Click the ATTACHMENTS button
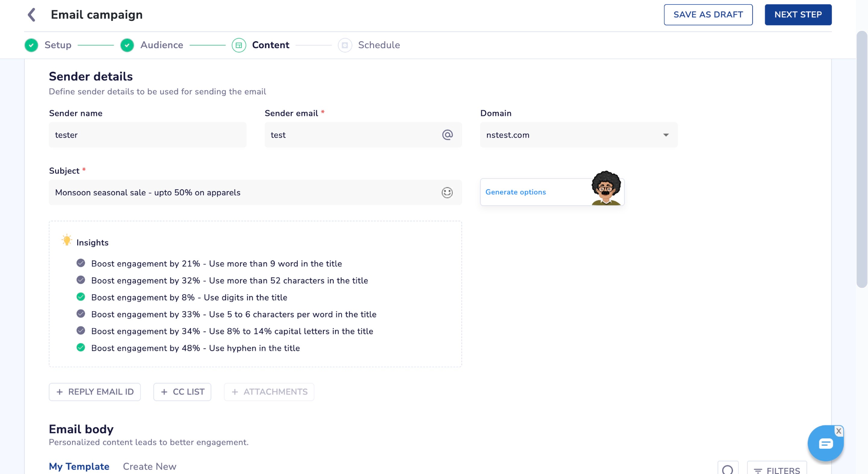 (269, 392)
